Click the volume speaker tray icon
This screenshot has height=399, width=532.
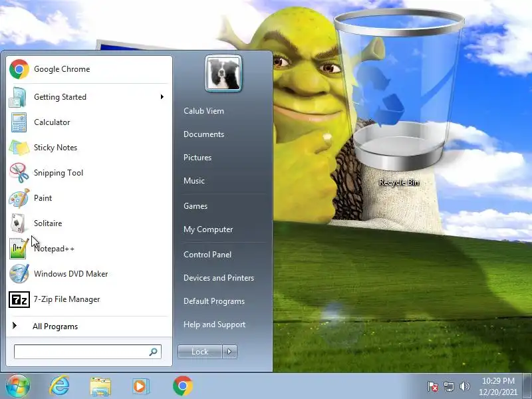pyautogui.click(x=464, y=386)
